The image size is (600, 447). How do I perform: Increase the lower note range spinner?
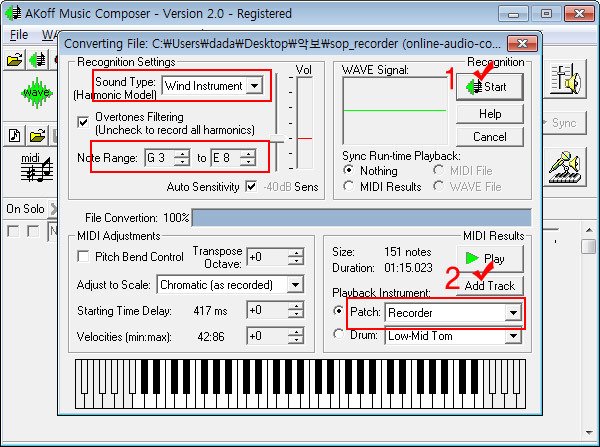pos(182,153)
